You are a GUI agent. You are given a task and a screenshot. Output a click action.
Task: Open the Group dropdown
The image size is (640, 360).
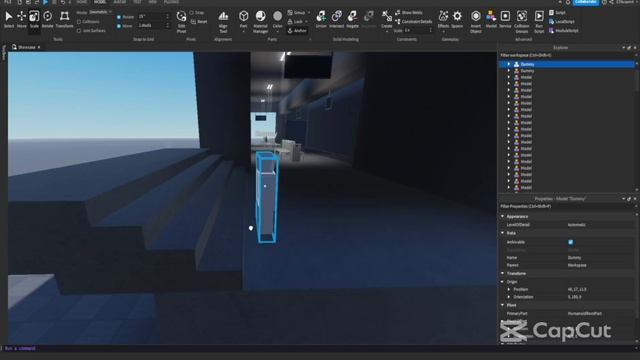pos(298,13)
